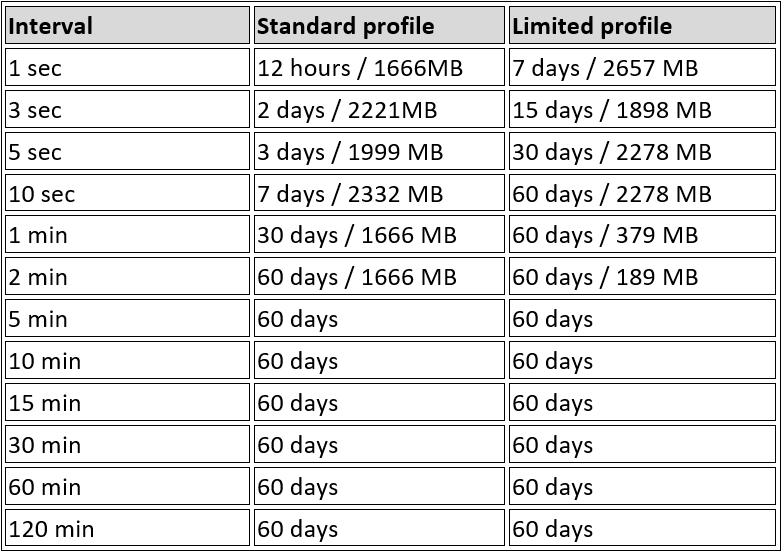Viewport: 781px width, 551px height.
Task: Click the 12 hours / 1666MB cell
Action: click(x=379, y=68)
